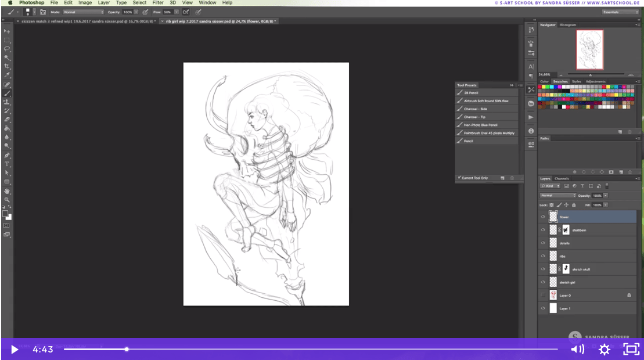Screen dimensions: 644x360
Task: Open the layer blend mode Normal dropdown
Action: (557, 196)
